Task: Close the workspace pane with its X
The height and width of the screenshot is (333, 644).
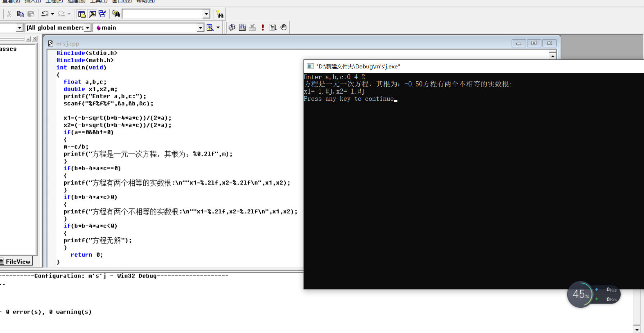Action: click(x=35, y=39)
